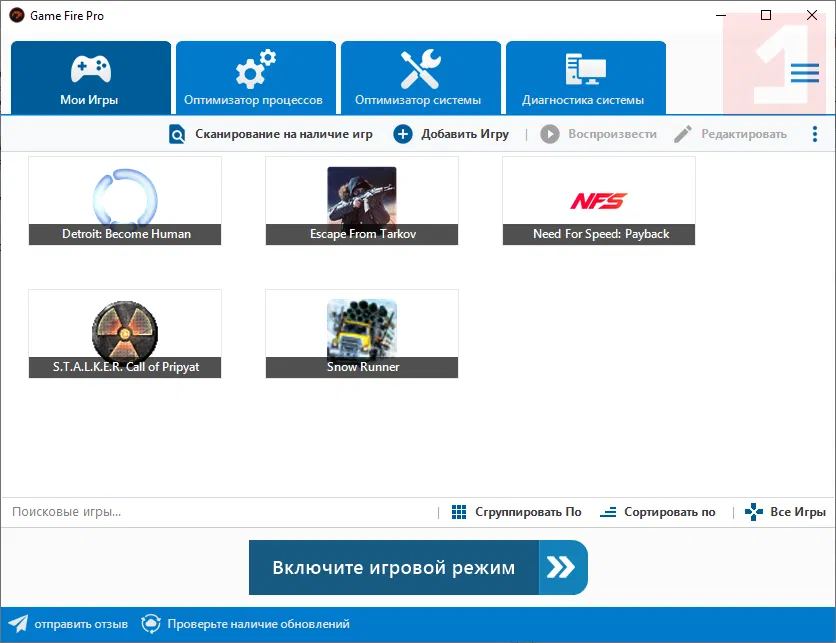Select Need For Speed: Payback NFS logo
The width and height of the screenshot is (836, 643).
tap(599, 201)
